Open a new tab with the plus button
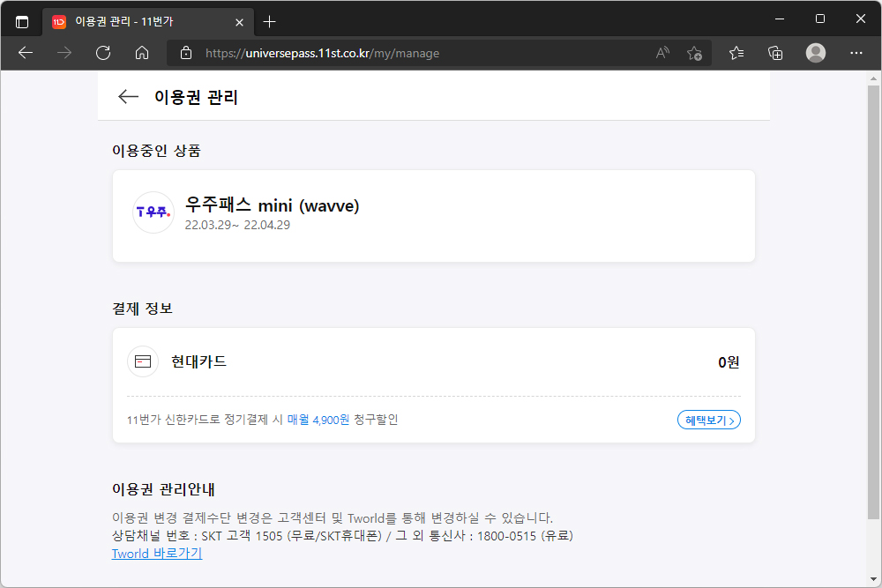 [269, 22]
